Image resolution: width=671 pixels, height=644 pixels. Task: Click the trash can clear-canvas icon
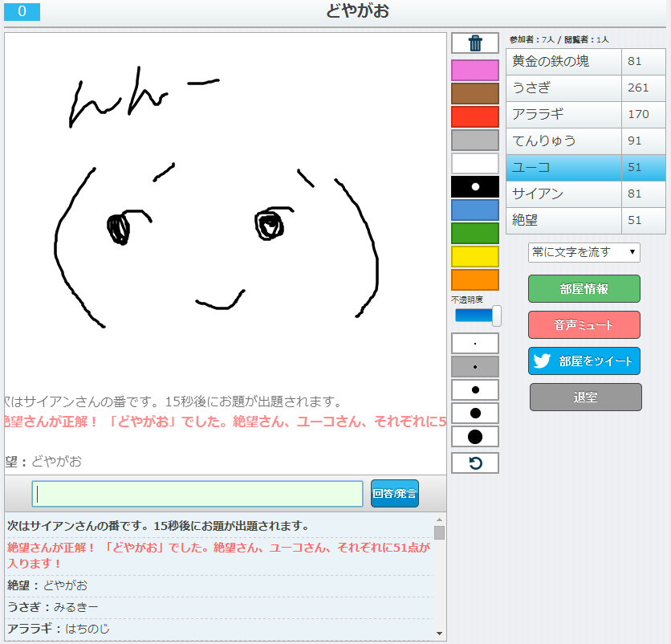pyautogui.click(x=475, y=43)
